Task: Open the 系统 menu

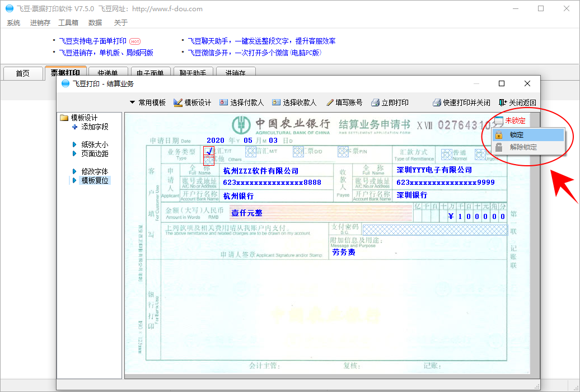Action: tap(13, 23)
